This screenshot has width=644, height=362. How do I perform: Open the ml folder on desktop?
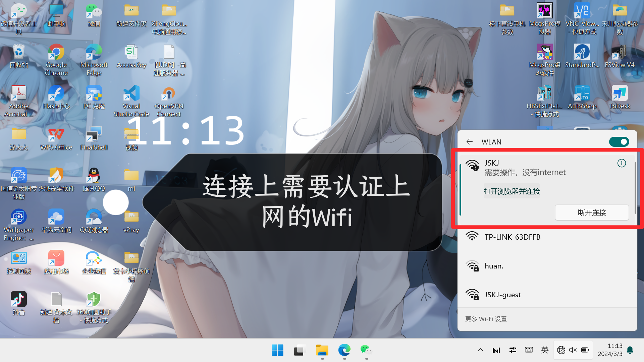pyautogui.click(x=131, y=180)
